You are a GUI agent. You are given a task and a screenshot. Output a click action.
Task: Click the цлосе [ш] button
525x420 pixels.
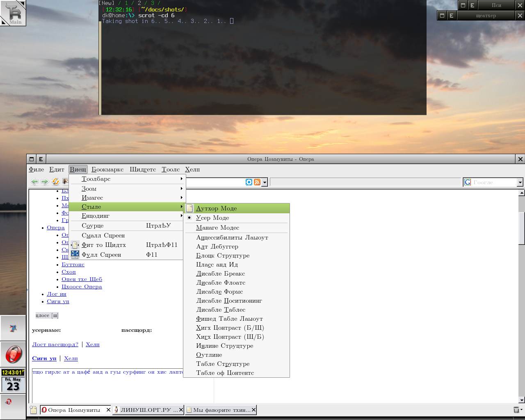pos(47,315)
